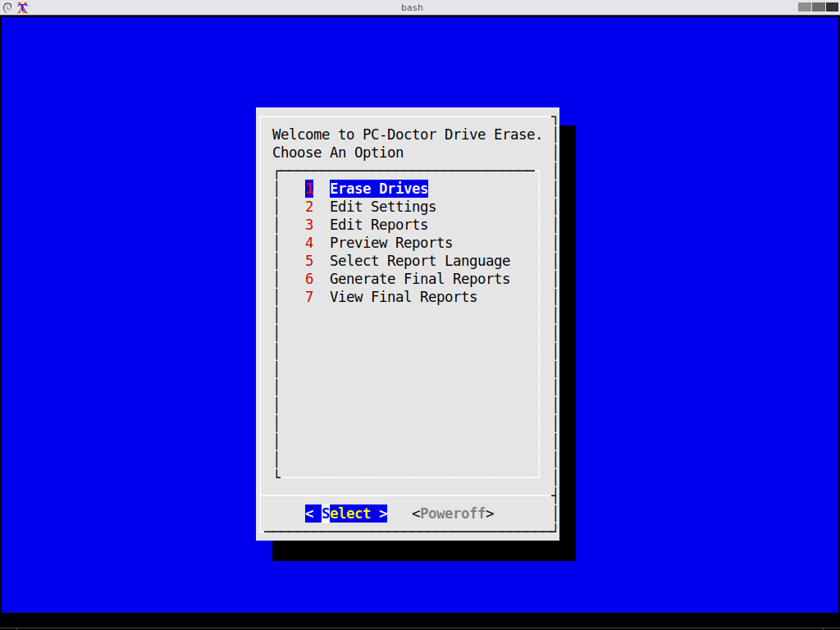Click the dark titlebar box at far right
The height and width of the screenshot is (630, 840).
[831, 7]
